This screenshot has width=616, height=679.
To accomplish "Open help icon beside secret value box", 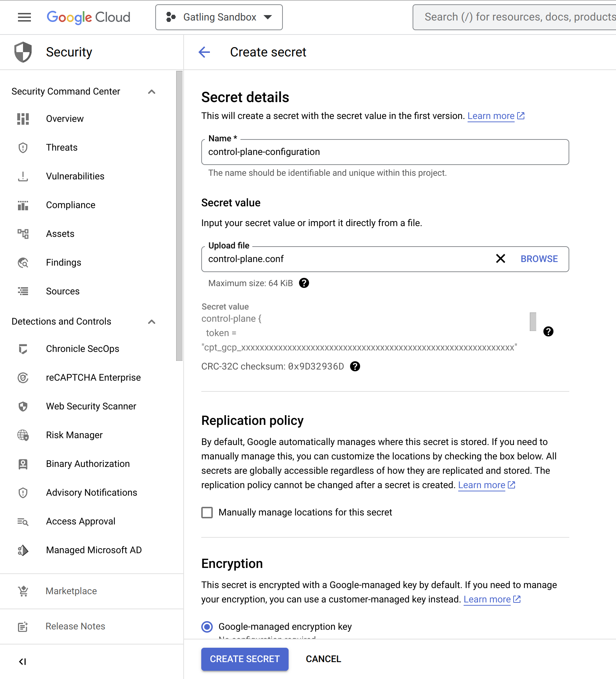I will 548,331.
